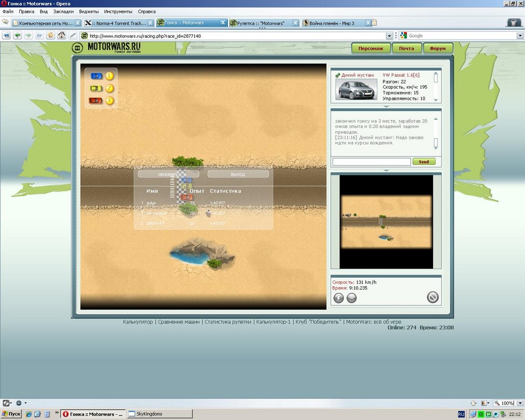The image size is (525, 420).
Task: Reload the page with the refresh icon
Action: click(x=51, y=36)
